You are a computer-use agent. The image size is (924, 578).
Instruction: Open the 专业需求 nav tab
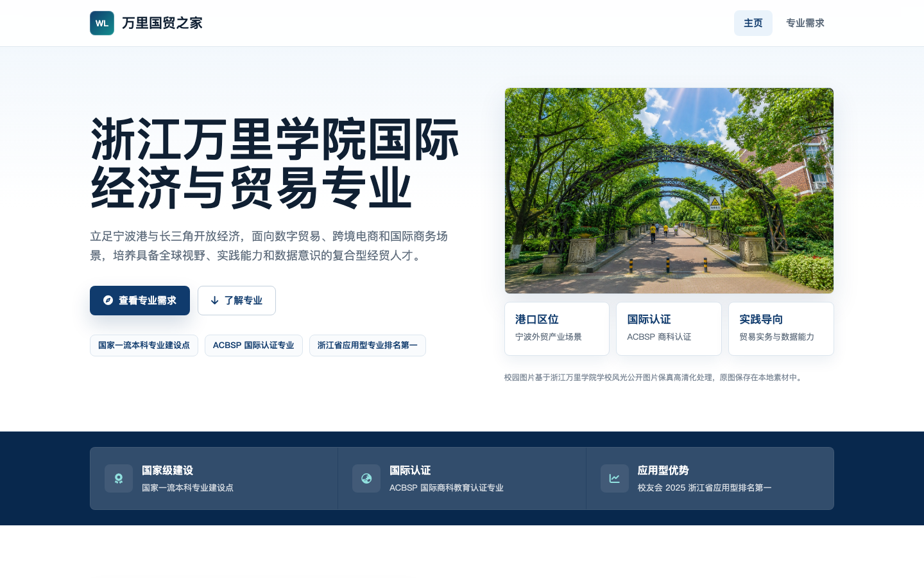805,23
